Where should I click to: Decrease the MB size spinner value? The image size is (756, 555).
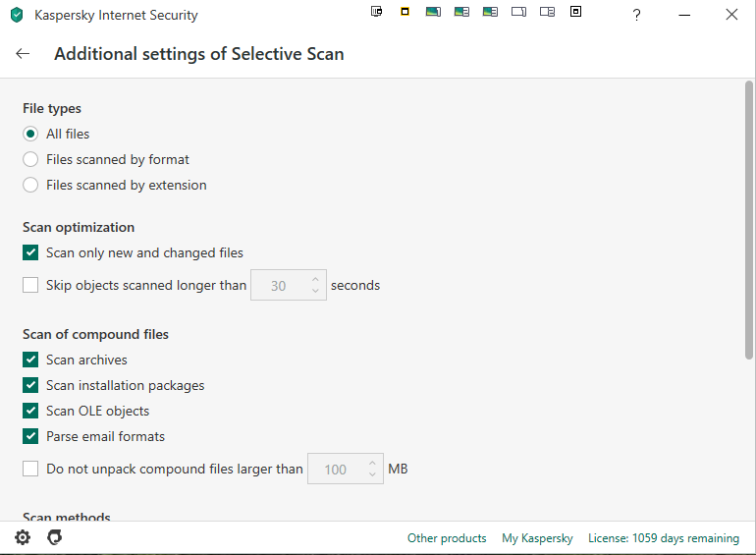tap(372, 475)
